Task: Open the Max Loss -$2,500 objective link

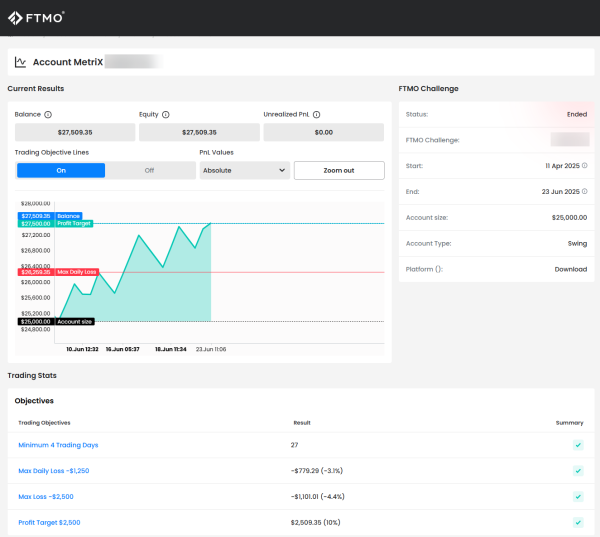Action: click(x=46, y=496)
